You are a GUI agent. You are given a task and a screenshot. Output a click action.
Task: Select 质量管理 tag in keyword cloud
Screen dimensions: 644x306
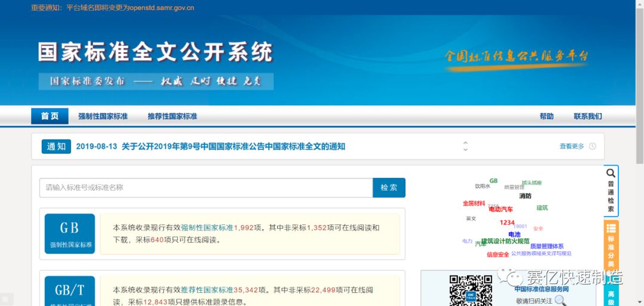tap(514, 187)
